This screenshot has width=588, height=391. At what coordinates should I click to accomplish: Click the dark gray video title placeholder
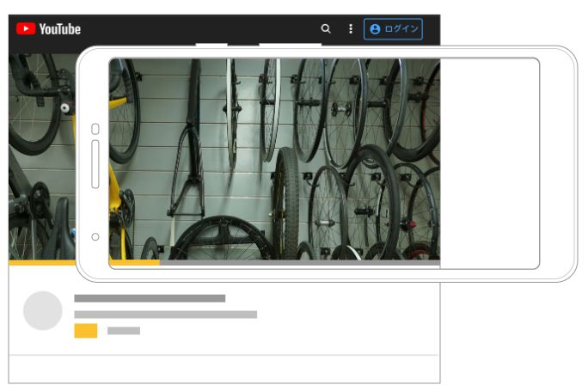(x=150, y=298)
